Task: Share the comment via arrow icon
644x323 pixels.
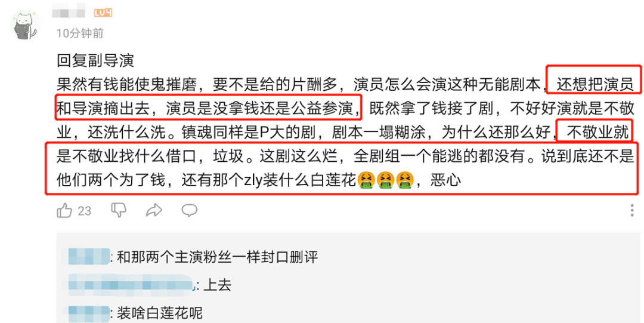Action: click(x=154, y=211)
